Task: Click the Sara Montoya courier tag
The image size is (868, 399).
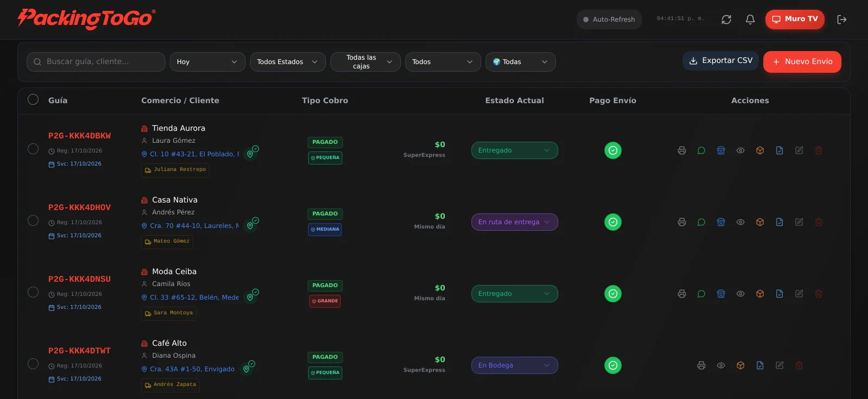Action: click(169, 313)
